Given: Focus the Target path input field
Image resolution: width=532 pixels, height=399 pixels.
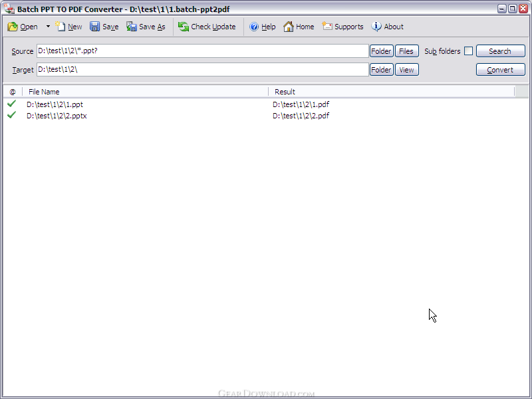Looking at the screenshot, I should coord(203,70).
